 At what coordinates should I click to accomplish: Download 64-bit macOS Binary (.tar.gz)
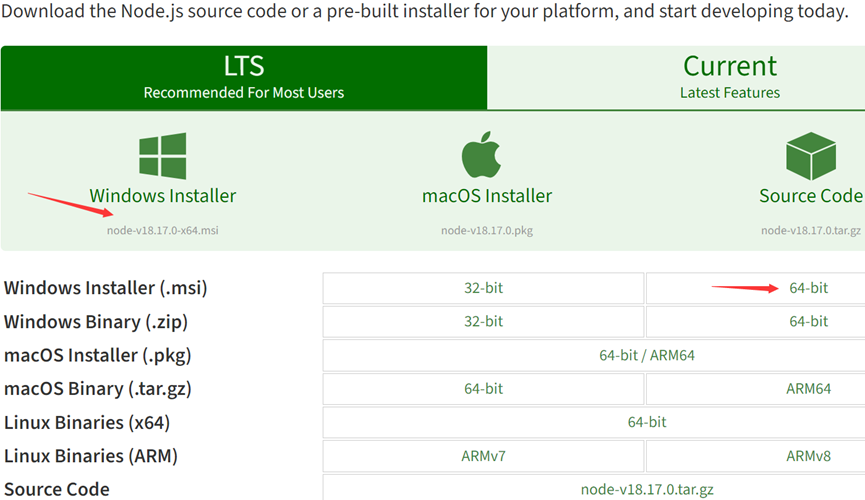click(483, 389)
